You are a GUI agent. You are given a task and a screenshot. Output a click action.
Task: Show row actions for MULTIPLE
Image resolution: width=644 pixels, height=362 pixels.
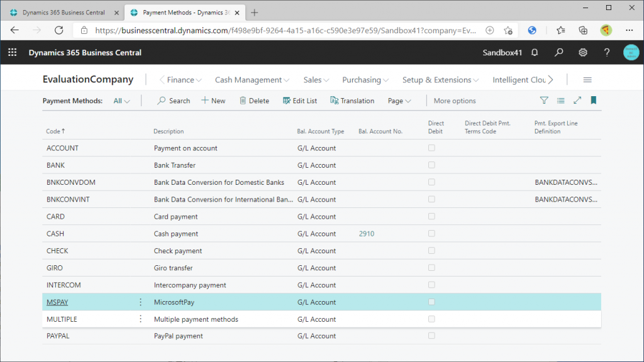140,319
